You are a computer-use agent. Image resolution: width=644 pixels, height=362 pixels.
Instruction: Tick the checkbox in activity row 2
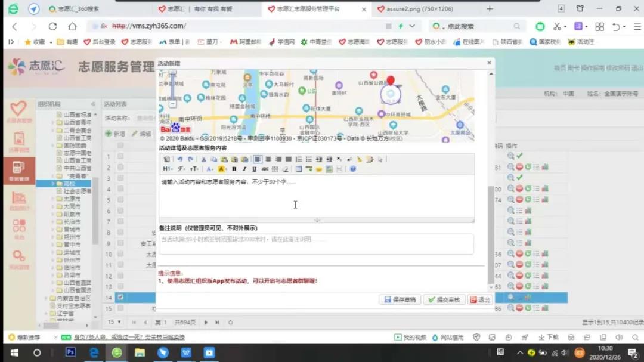[x=120, y=167]
